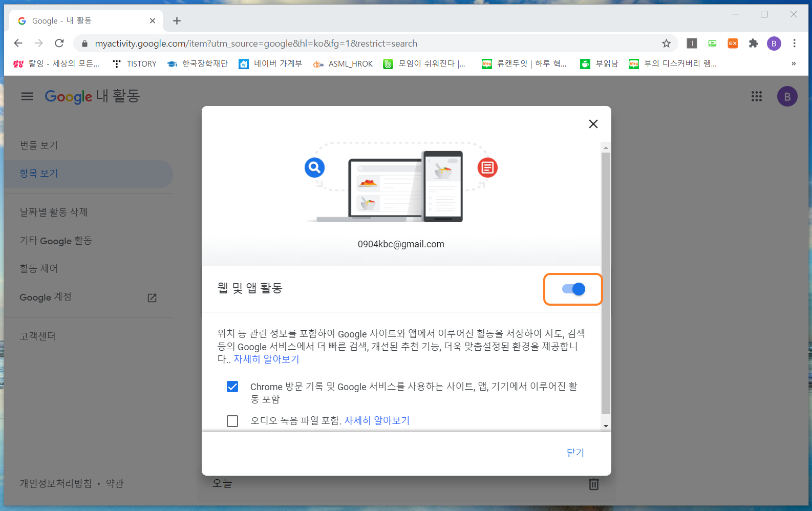Open 기타 Google 활동
Image resolution: width=812 pixels, height=511 pixels.
pyautogui.click(x=56, y=241)
